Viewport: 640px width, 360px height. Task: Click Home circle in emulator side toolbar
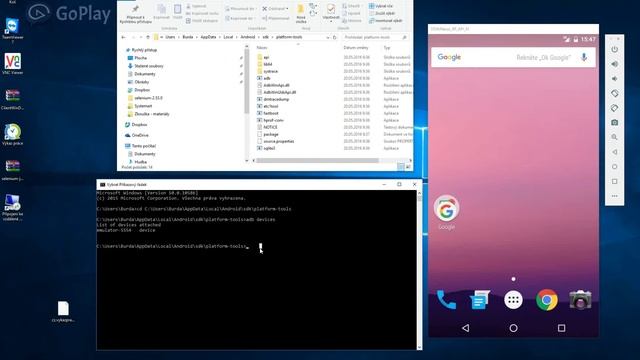pyautogui.click(x=614, y=167)
